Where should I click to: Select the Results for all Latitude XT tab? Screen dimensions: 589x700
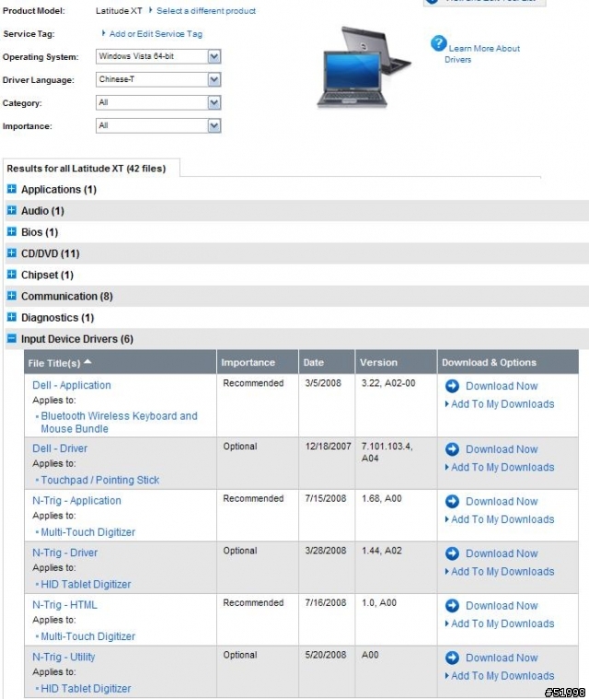(91, 169)
